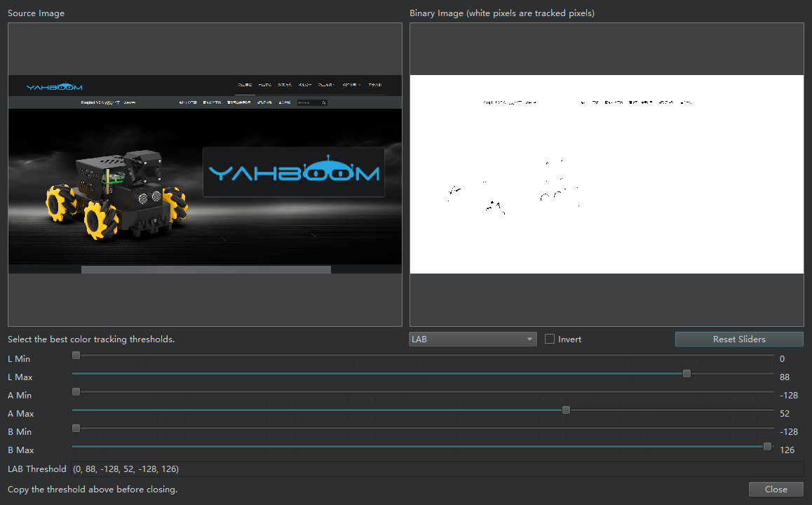The width and height of the screenshot is (812, 505).
Task: Click the B Max value 126
Action: (x=787, y=450)
